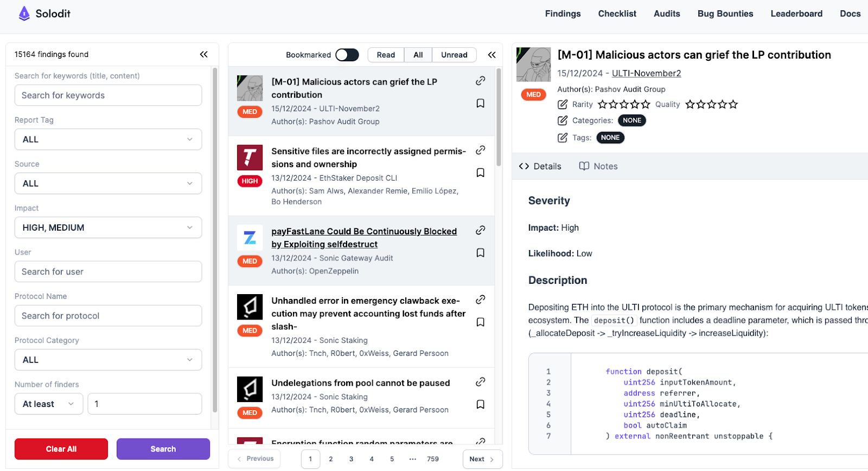The image size is (868, 471).
Task: Open Bug Bounties in top navigation
Action: tap(725, 14)
